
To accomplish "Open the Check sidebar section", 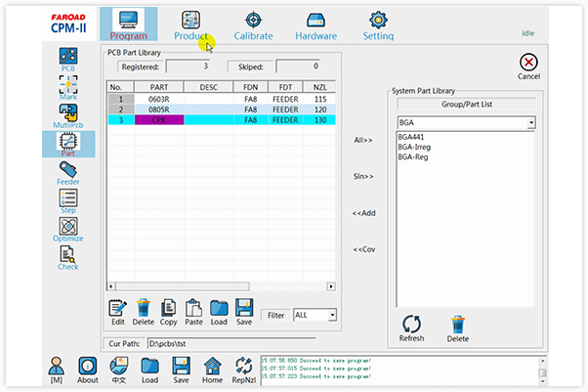I will [67, 258].
